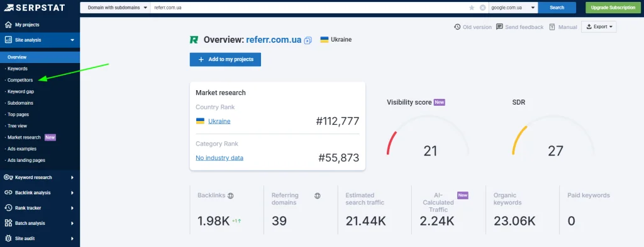
Task: Click the globe icon next to Referring domains
Action: (x=318, y=195)
